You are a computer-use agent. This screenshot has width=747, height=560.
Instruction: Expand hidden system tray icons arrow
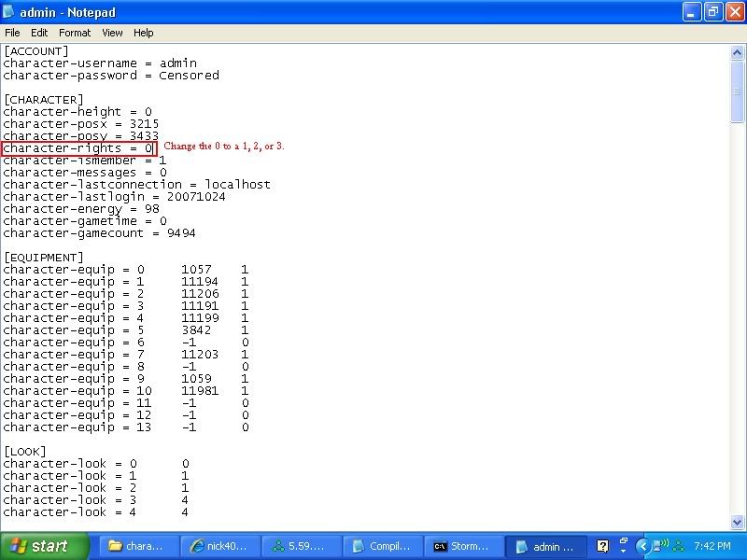[643, 546]
